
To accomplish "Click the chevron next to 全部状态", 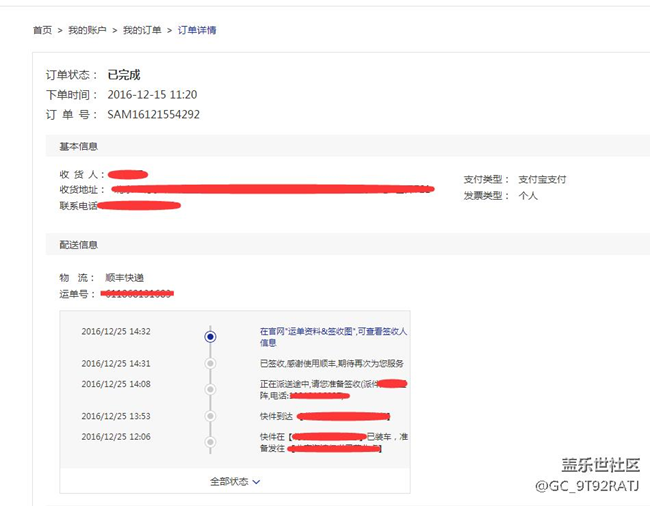I will [x=256, y=482].
